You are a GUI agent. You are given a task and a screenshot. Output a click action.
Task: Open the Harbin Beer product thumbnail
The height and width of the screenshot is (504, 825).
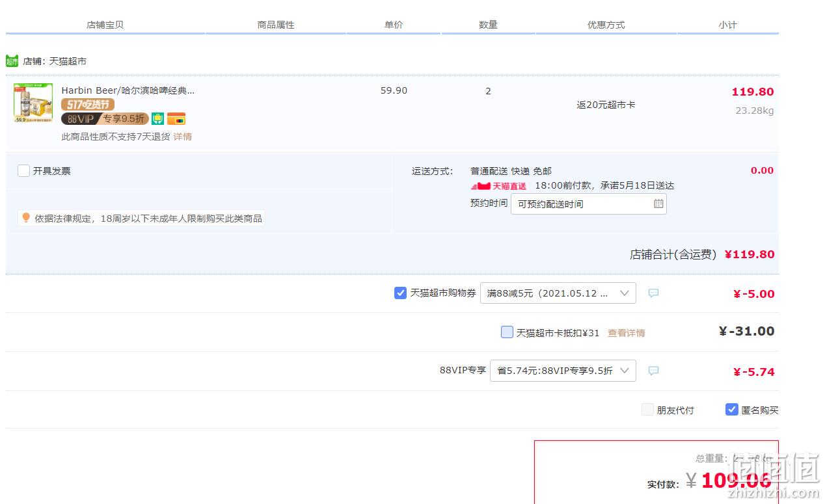[33, 103]
